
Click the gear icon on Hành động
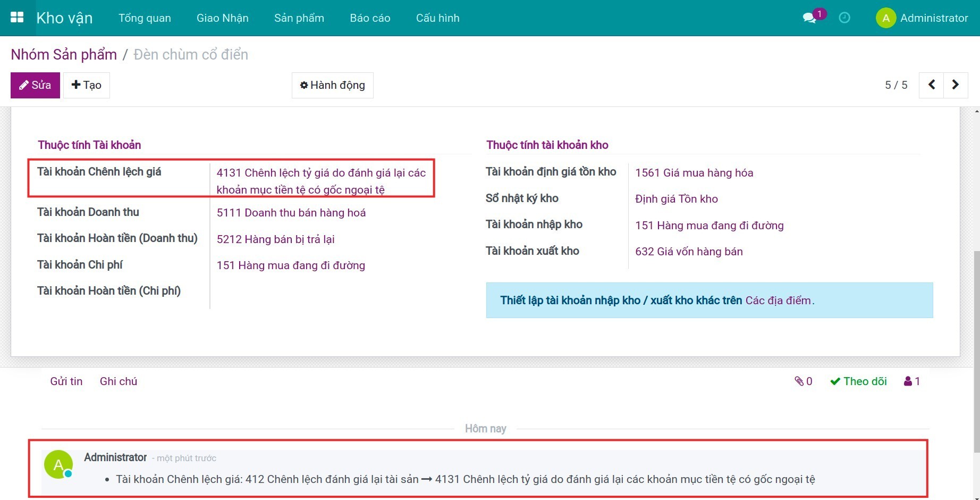[x=304, y=85]
